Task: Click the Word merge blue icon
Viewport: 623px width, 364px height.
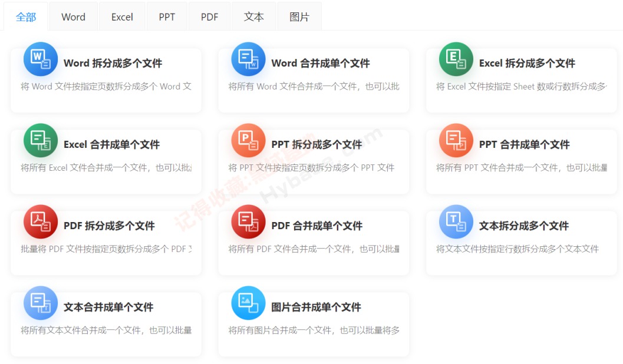Action: (x=248, y=59)
